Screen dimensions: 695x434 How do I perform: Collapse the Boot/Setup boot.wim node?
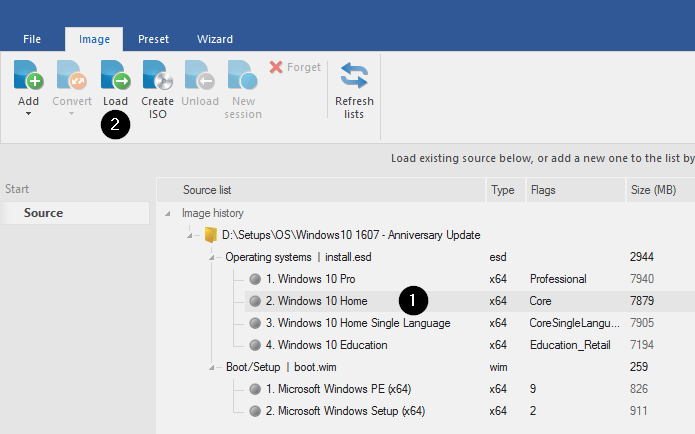tap(212, 368)
